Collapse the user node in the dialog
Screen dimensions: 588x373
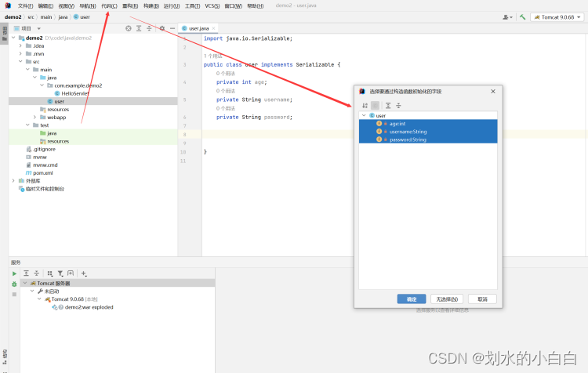point(364,115)
